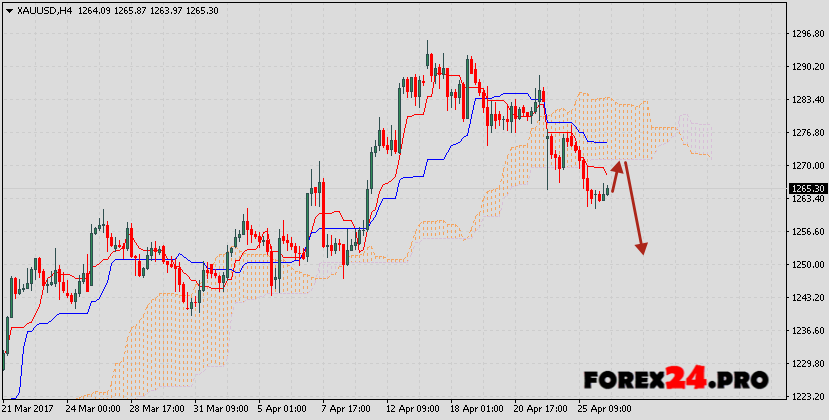The image size is (829, 420).
Task: Click the red downward forecast arrow
Action: [635, 208]
